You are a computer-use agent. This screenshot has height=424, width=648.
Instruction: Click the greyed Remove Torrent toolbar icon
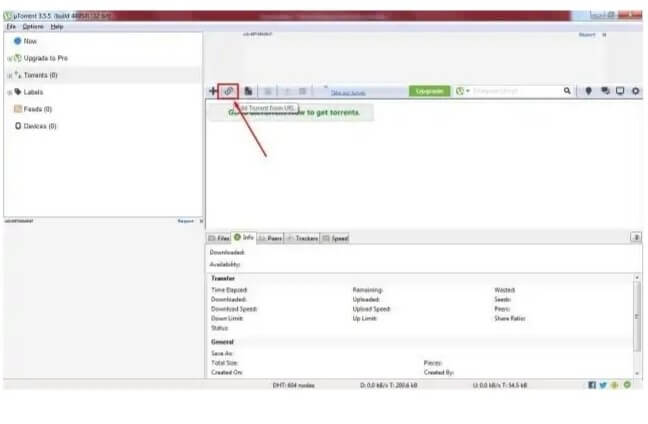point(267,91)
